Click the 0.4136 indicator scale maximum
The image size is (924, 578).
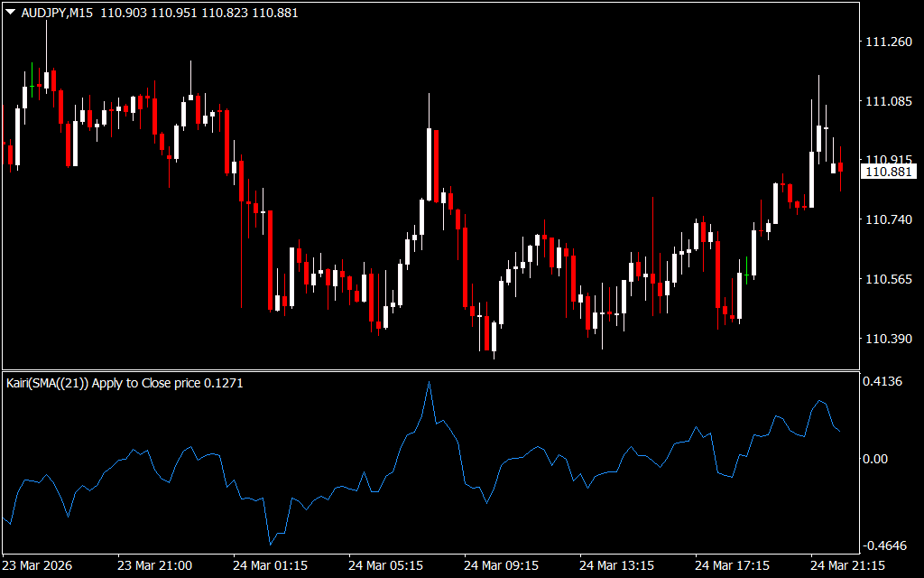(x=884, y=382)
